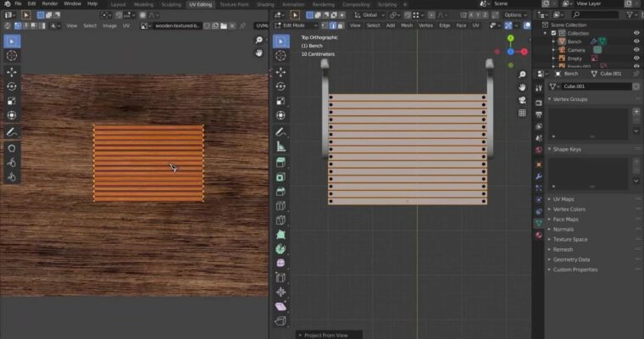Select the Poly Build tool
The image size is (644, 339).
click(281, 235)
